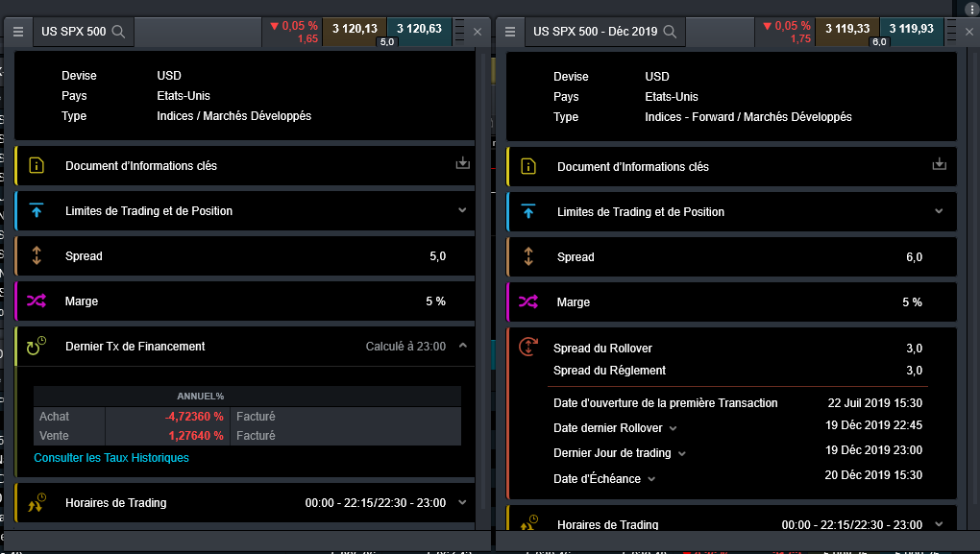Open Consulter les Taux Historiques link
Image resolution: width=980 pixels, height=554 pixels.
pyautogui.click(x=111, y=458)
